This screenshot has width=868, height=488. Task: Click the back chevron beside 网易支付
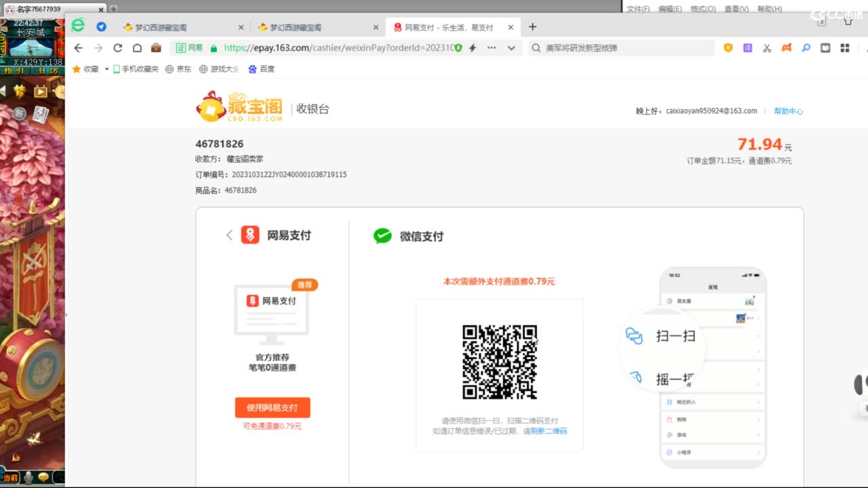[229, 235]
